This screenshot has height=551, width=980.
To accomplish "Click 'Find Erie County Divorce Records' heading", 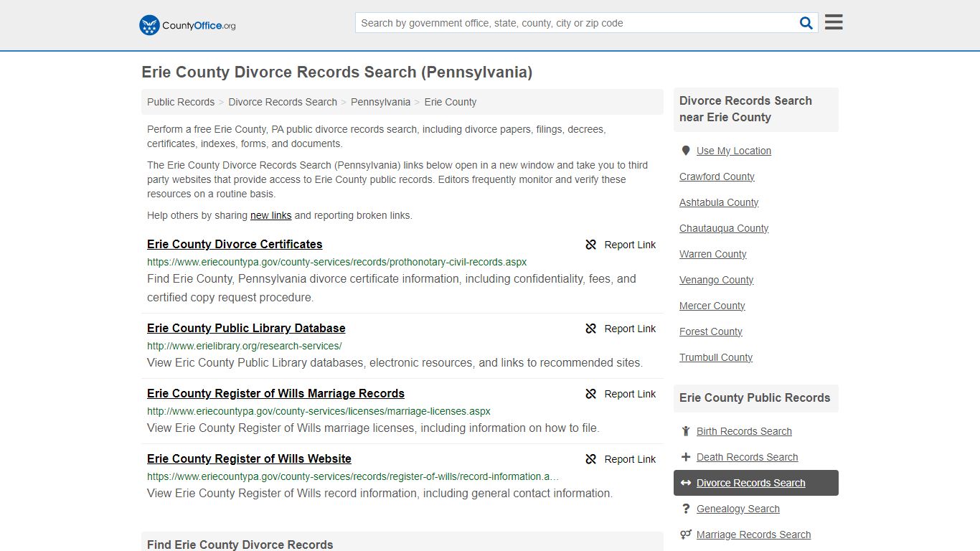I will click(240, 545).
